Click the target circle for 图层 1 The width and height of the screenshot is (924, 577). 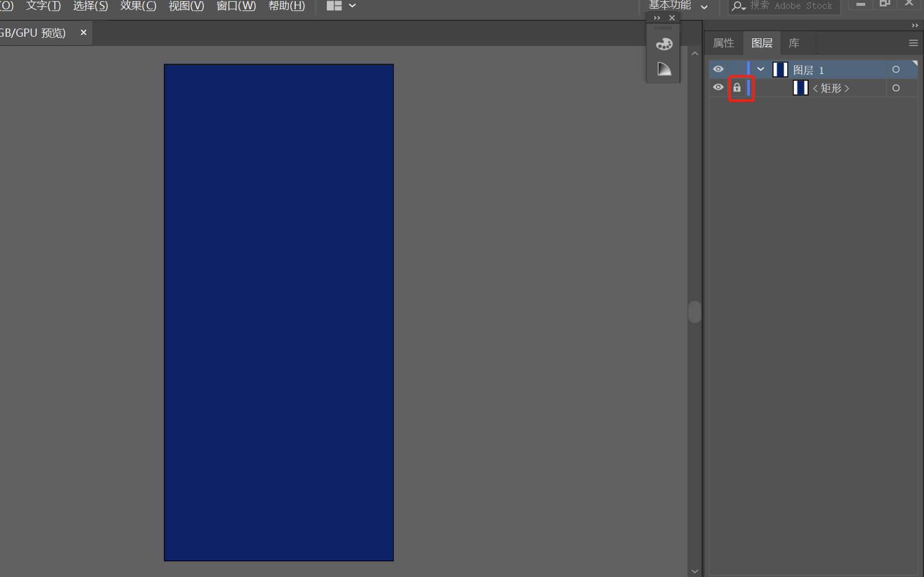point(896,69)
